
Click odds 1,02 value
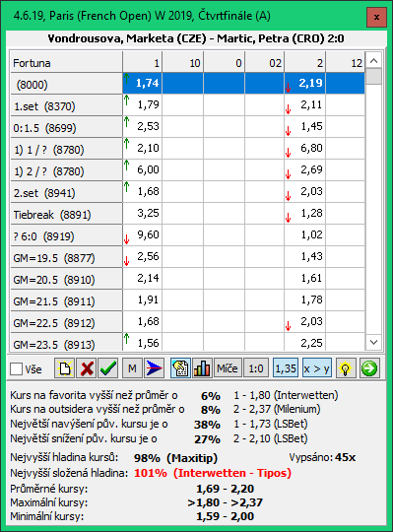(304, 235)
